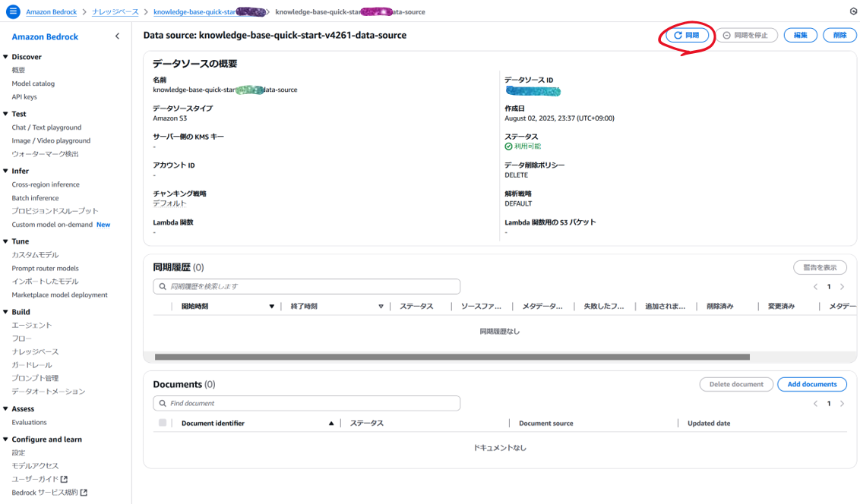The height and width of the screenshot is (504, 860).
Task: Go to previous sync history page
Action: click(x=816, y=286)
